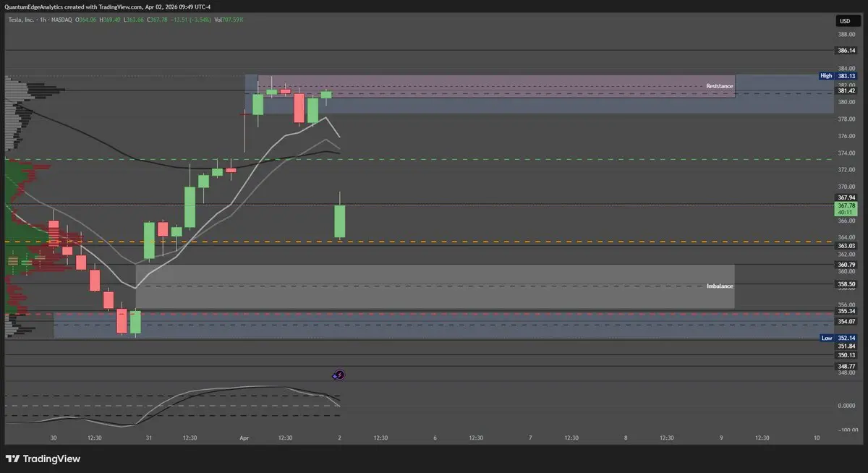Click the 0.0000 oscillator axis value
Image resolution: width=868 pixels, height=473 pixels.
(846, 406)
